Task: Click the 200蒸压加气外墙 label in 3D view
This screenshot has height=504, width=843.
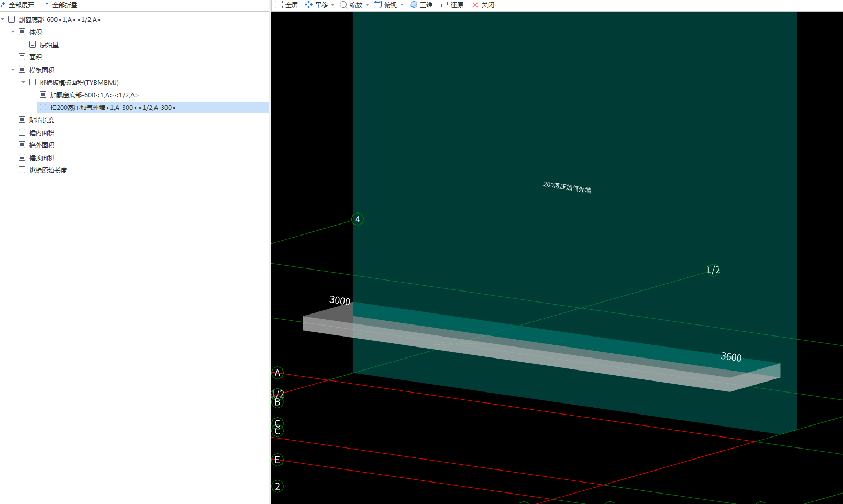Action: tap(567, 187)
